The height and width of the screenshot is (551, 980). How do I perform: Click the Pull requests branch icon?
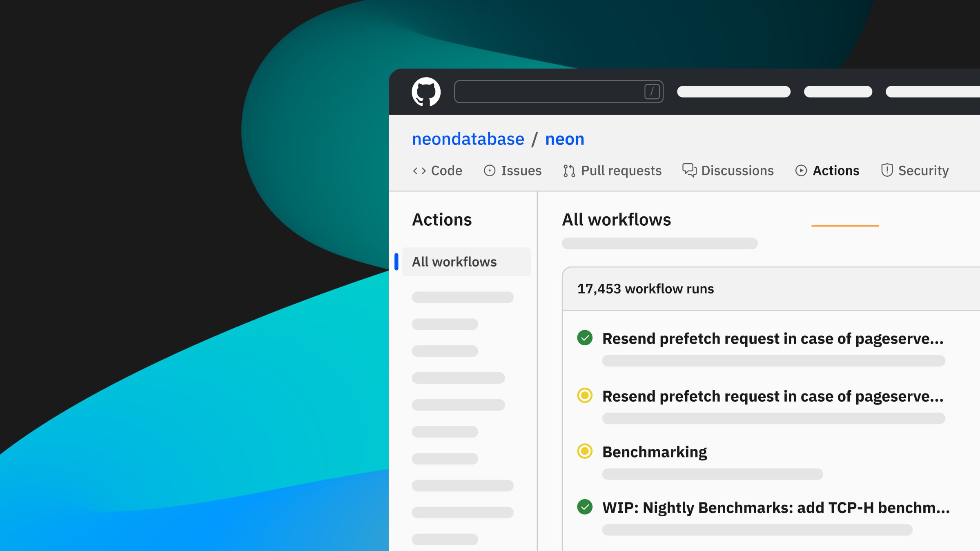coord(569,171)
